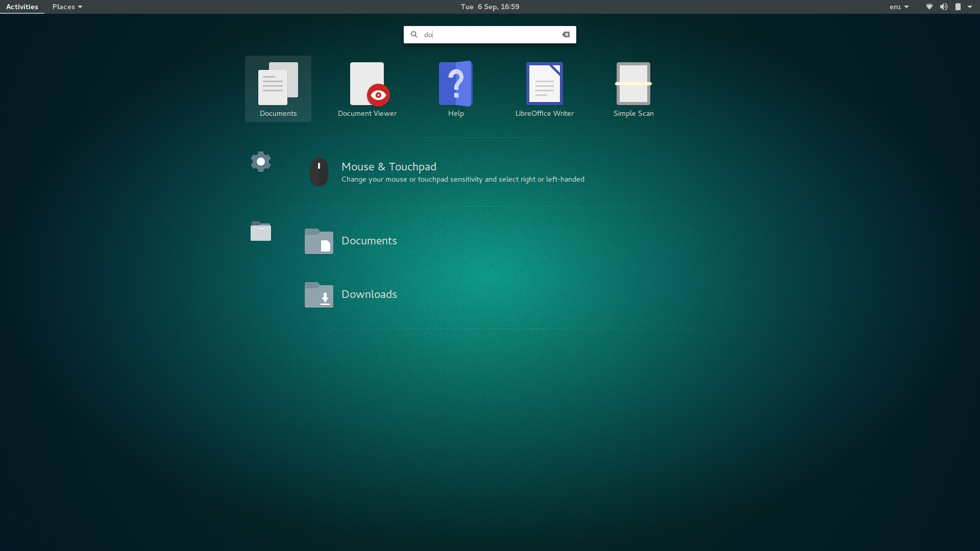This screenshot has height=551, width=980.
Task: Click the Files provider icon
Action: point(261,231)
